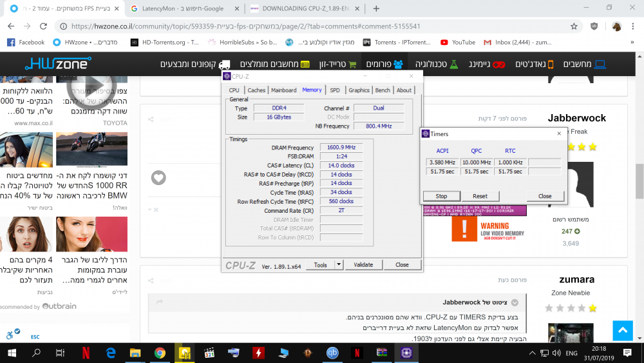Image resolution: width=644 pixels, height=363 pixels.
Task: Click the heart like icon on post
Action: (158, 177)
